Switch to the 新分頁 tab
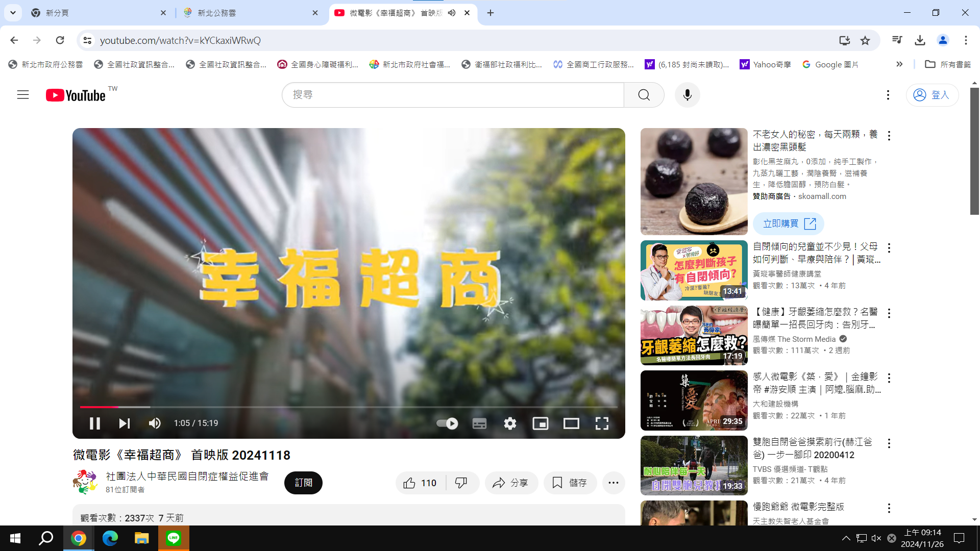 coord(99,13)
